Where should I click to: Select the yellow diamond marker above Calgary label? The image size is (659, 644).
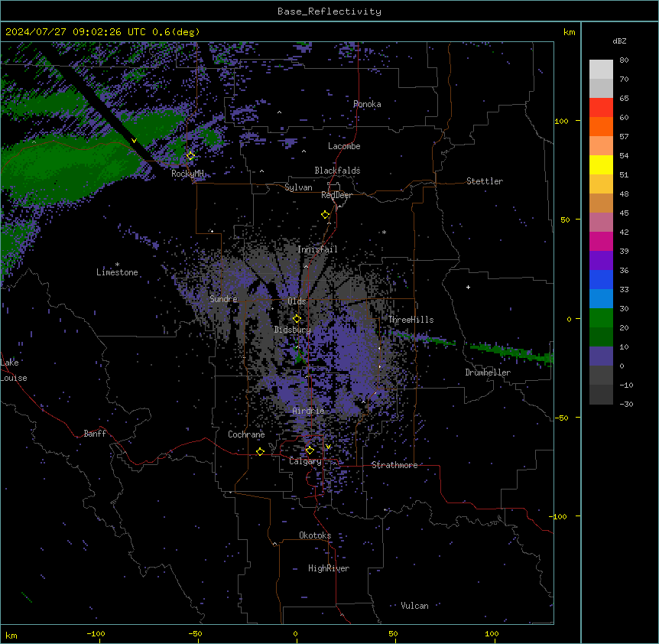click(310, 450)
